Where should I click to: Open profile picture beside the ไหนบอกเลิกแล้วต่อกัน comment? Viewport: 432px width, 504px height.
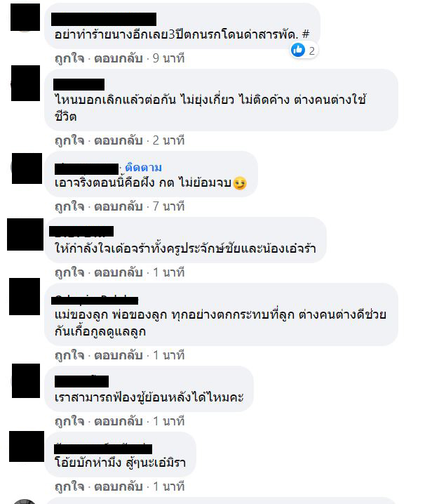coord(26,84)
